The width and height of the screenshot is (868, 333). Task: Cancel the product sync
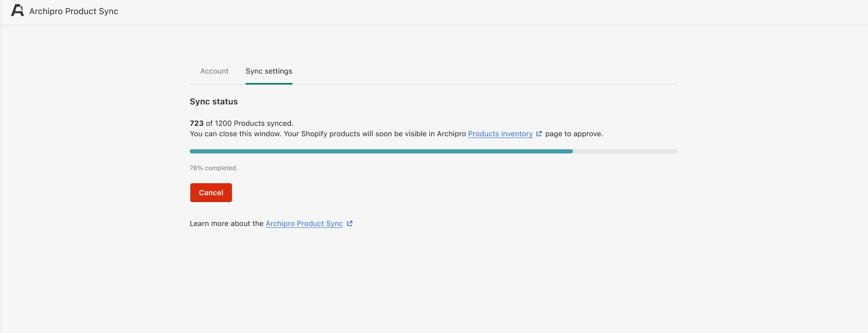[x=211, y=193]
